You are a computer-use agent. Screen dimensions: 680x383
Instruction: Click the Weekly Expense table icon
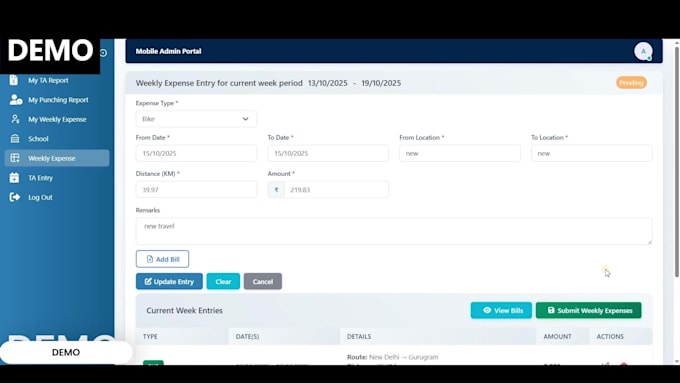(x=15, y=158)
